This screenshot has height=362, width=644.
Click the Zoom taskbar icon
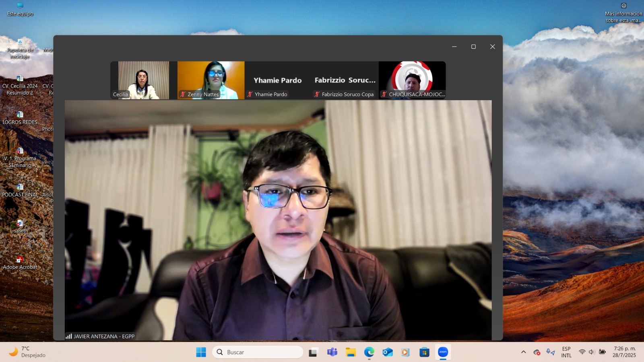click(x=443, y=352)
